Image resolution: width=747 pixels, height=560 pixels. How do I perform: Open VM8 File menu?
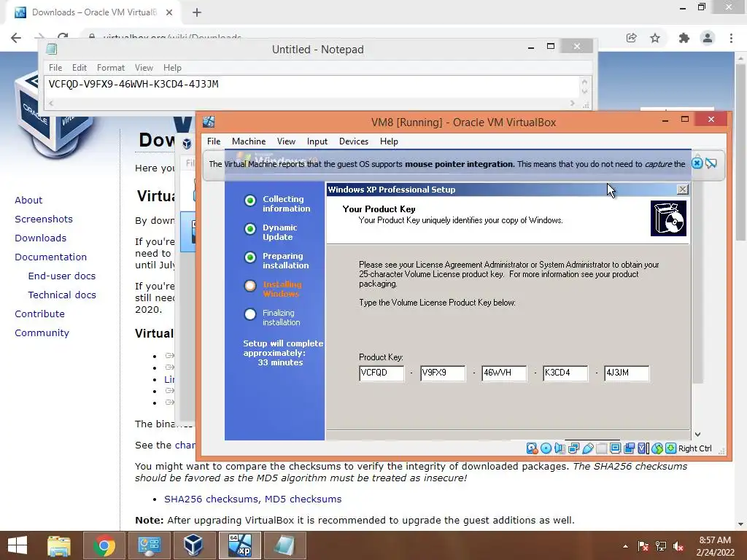coord(214,141)
